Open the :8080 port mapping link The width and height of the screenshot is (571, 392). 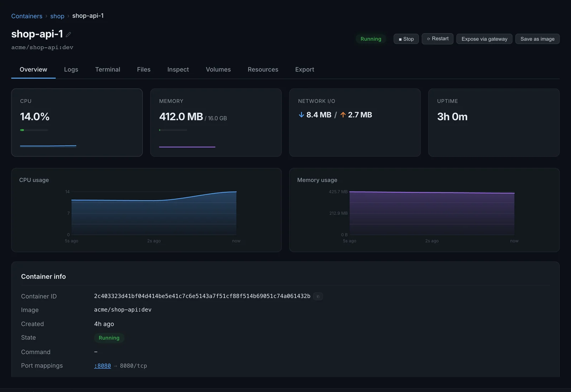(x=102, y=366)
